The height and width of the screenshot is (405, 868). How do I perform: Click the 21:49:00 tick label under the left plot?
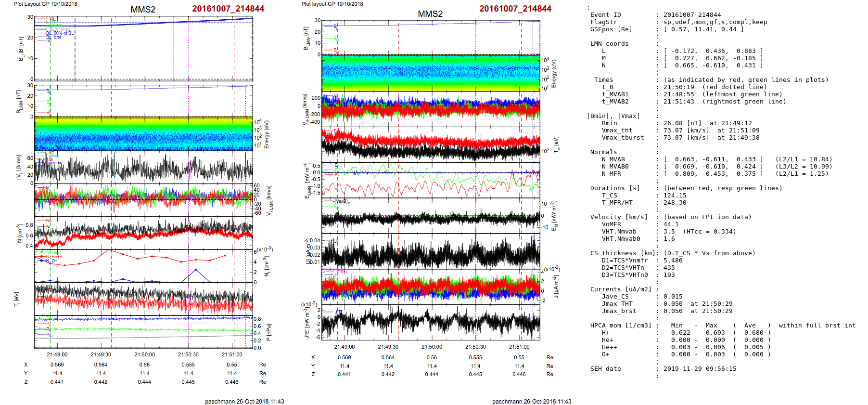(57, 354)
